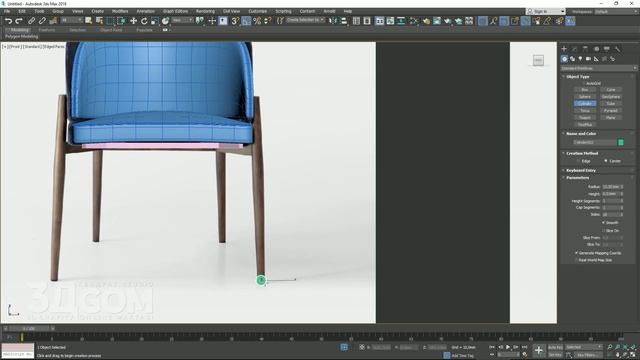The height and width of the screenshot is (360, 640).
Task: Toggle Generate Mapping Coords checkbox
Action: pyautogui.click(x=576, y=253)
